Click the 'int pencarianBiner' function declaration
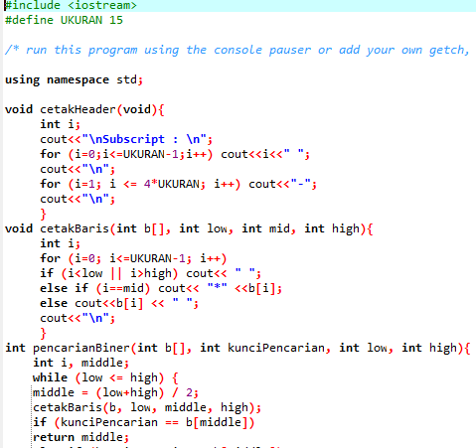This screenshot has width=476, height=448. tap(238, 348)
